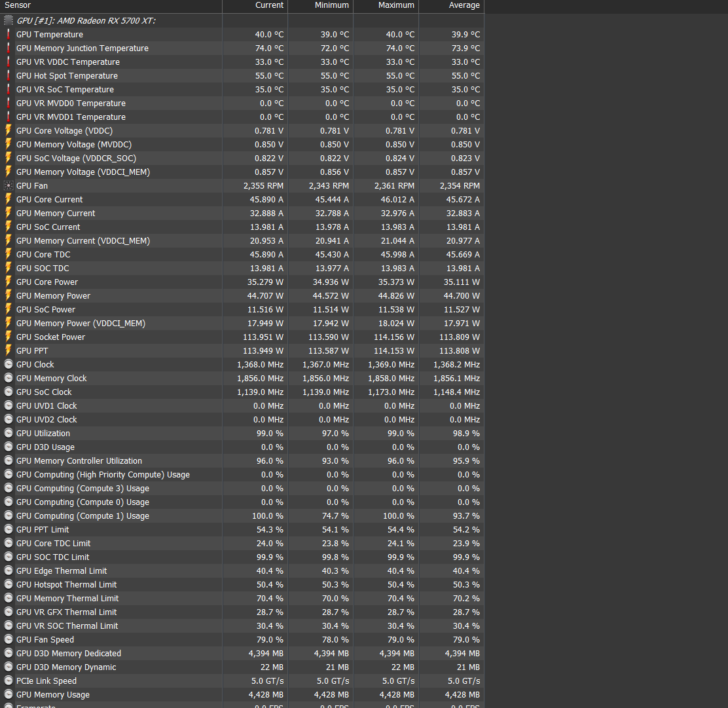Image resolution: width=728 pixels, height=708 pixels.
Task: Select the GPU VR VDDC Temperature row label
Action: [68, 62]
